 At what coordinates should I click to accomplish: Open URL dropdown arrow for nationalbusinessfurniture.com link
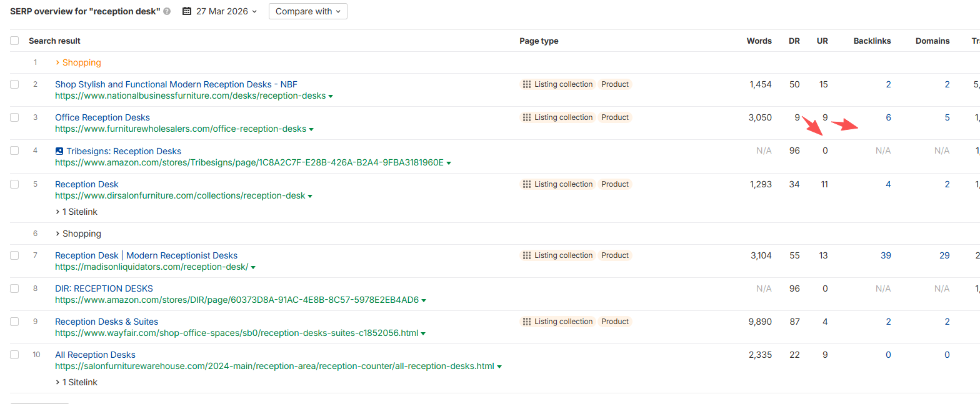pyautogui.click(x=331, y=96)
